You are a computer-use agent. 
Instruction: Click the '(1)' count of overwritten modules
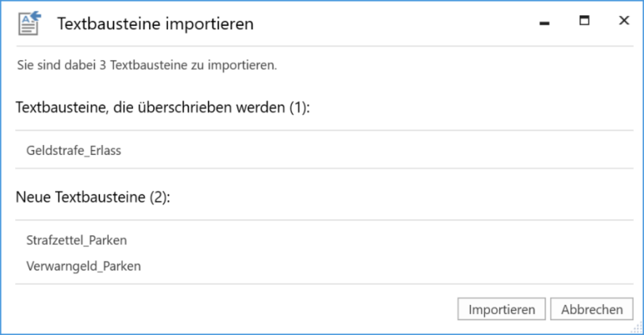pyautogui.click(x=299, y=107)
